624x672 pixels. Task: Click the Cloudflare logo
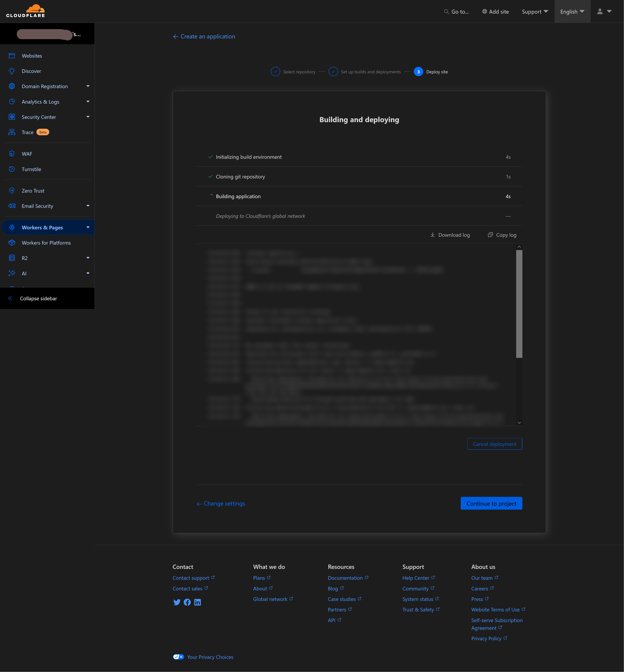(x=25, y=11)
